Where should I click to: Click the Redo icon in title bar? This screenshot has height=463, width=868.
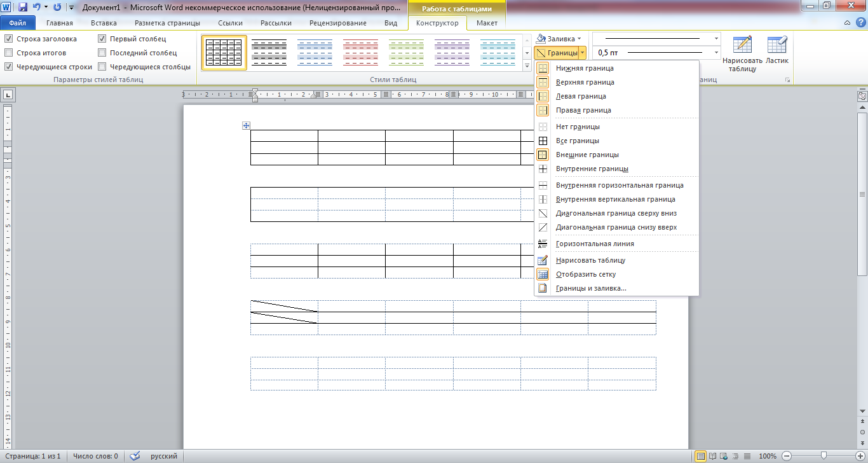pos(57,7)
